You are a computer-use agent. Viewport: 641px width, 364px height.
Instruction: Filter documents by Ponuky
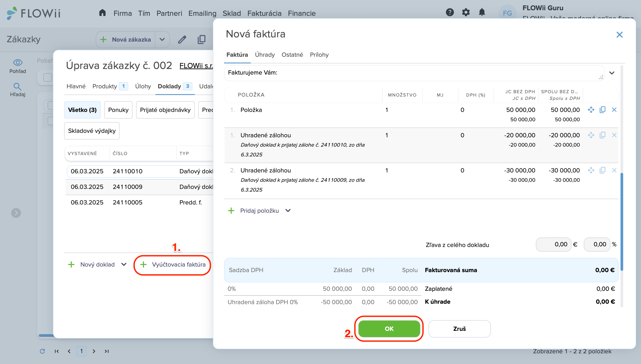point(118,110)
